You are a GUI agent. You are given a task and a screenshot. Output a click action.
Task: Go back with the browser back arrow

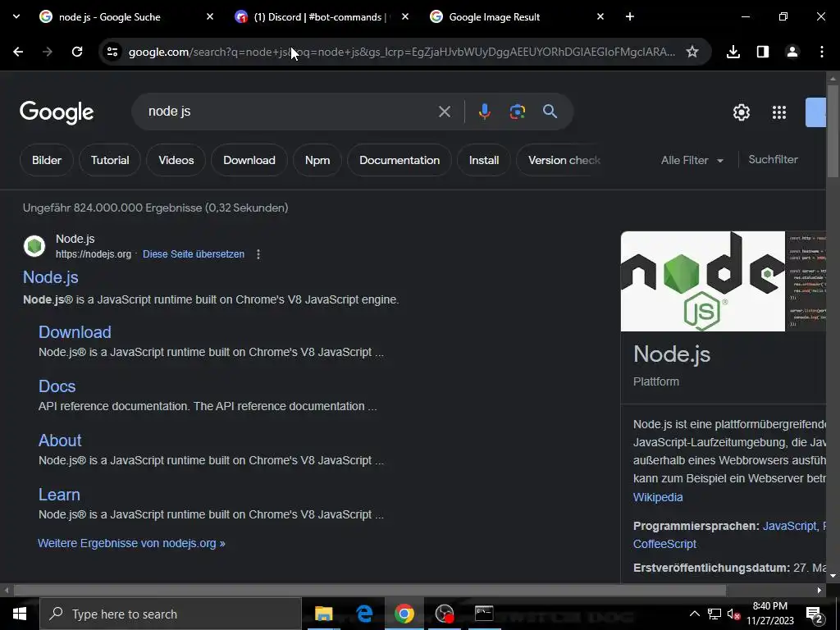pos(18,52)
